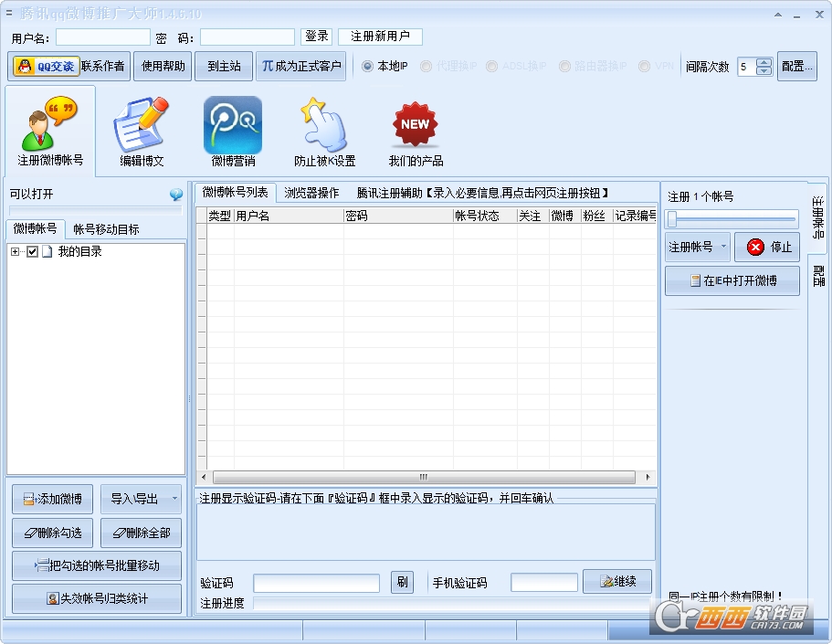Image resolution: width=832 pixels, height=644 pixels.
Task: Decrease the 间隔次数 spinner value
Action: tap(764, 70)
